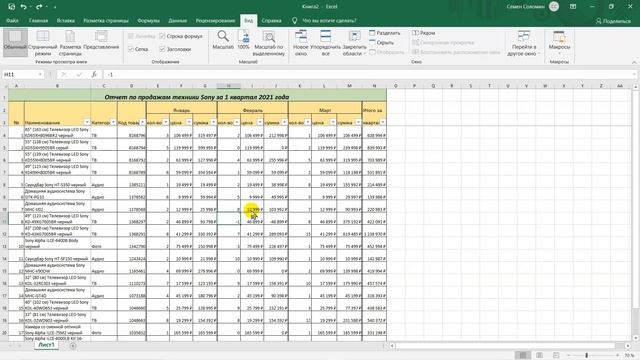Screen dimensions: 640x360
Task: Click the Insert Function fx button
Action: (x=94, y=74)
